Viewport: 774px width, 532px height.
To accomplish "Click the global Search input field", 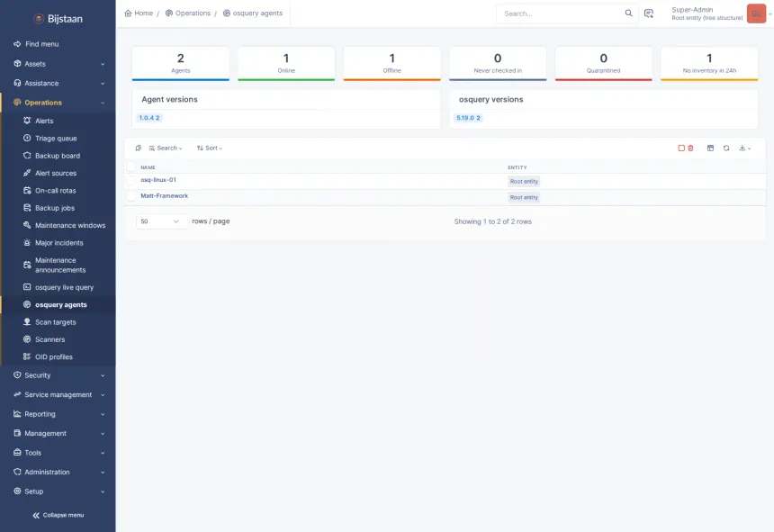I will pos(561,14).
